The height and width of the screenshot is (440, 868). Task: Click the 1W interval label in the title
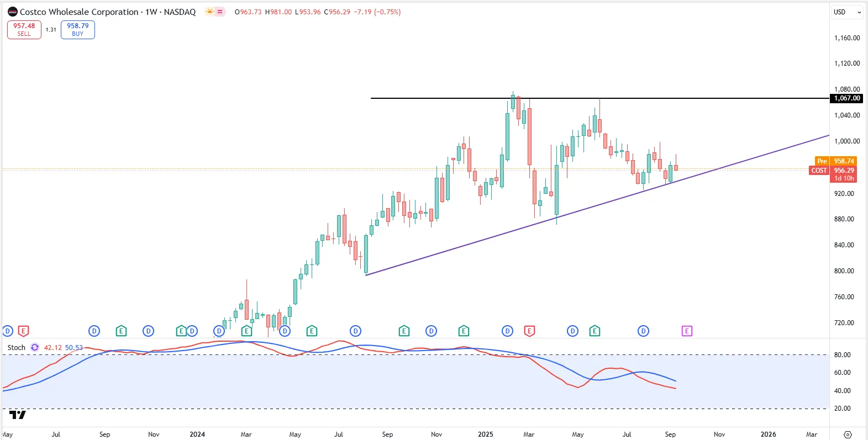[151, 12]
